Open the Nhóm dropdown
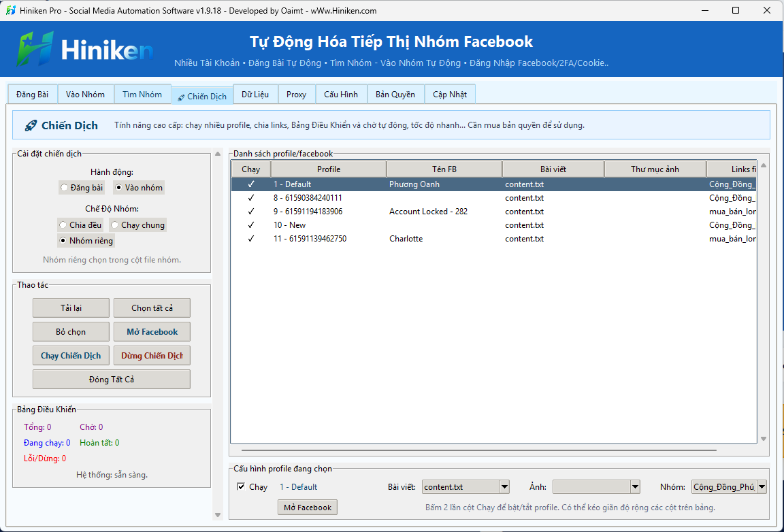The image size is (784, 532). tap(762, 486)
